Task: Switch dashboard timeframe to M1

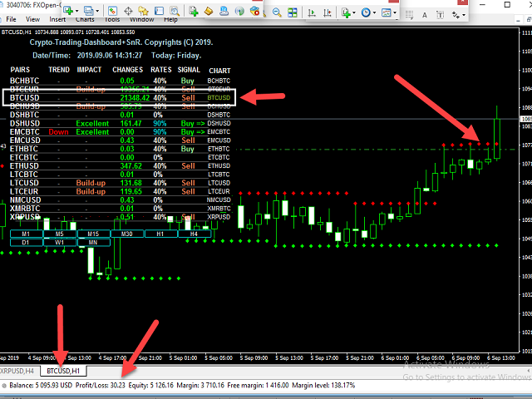Action: (x=26, y=234)
